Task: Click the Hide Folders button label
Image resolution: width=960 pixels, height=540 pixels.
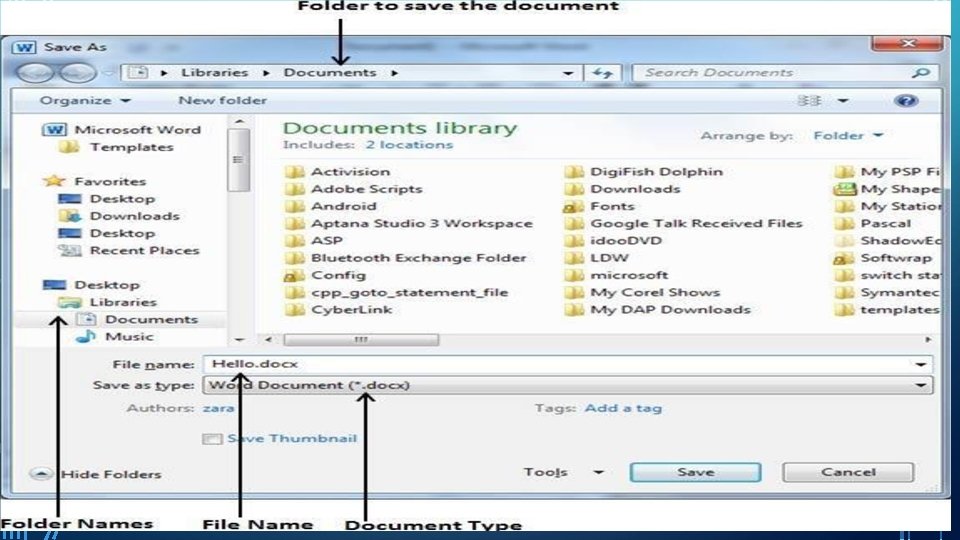Action: (x=111, y=474)
